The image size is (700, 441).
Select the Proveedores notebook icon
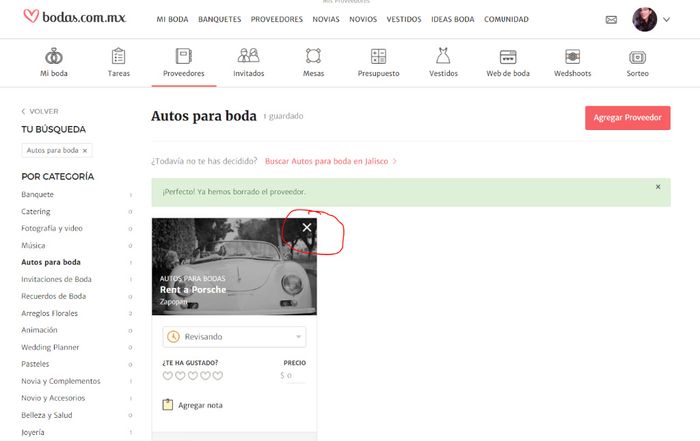183,56
